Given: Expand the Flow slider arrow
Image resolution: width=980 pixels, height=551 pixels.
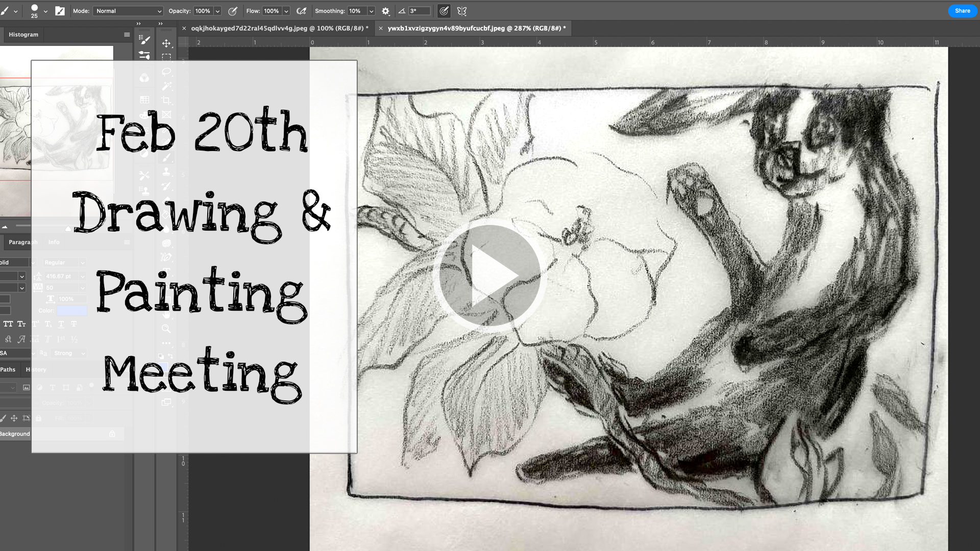Looking at the screenshot, I should [x=286, y=11].
